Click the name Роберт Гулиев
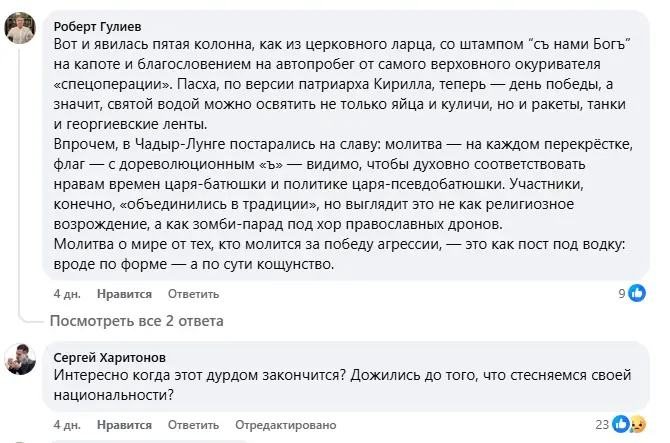 click(x=97, y=26)
